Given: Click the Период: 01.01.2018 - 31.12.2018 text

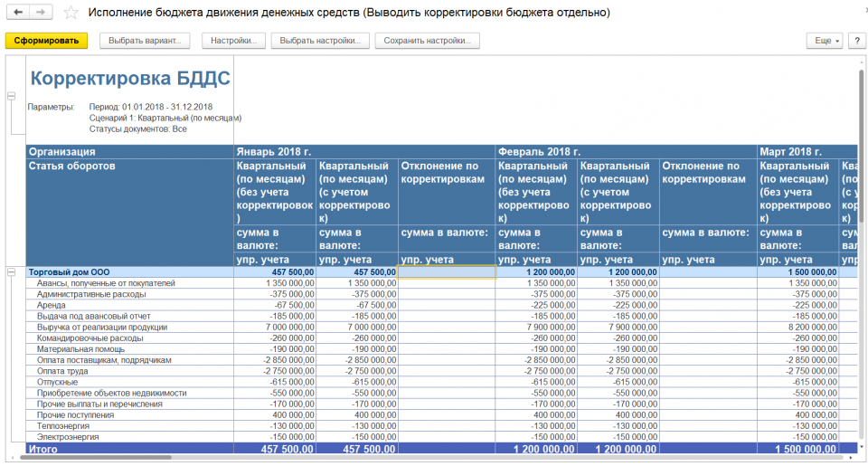Looking at the screenshot, I should (151, 107).
